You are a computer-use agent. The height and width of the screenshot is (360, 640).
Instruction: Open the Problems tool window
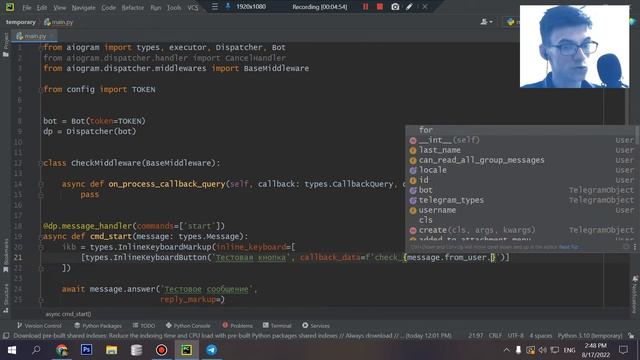pos(238,326)
